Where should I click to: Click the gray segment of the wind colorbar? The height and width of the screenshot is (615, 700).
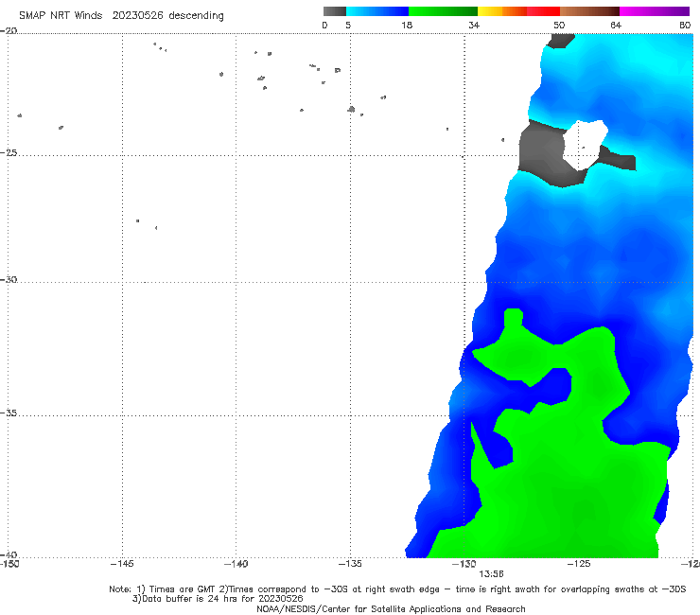click(334, 11)
